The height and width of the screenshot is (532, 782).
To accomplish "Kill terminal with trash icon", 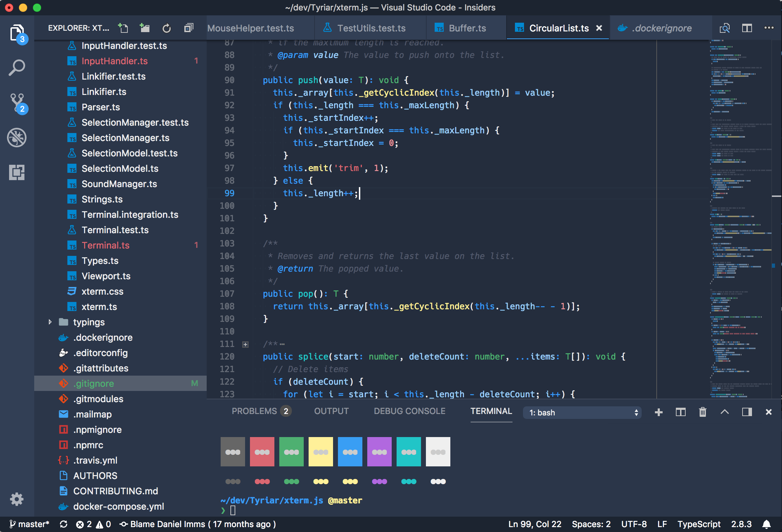I will pos(702,412).
